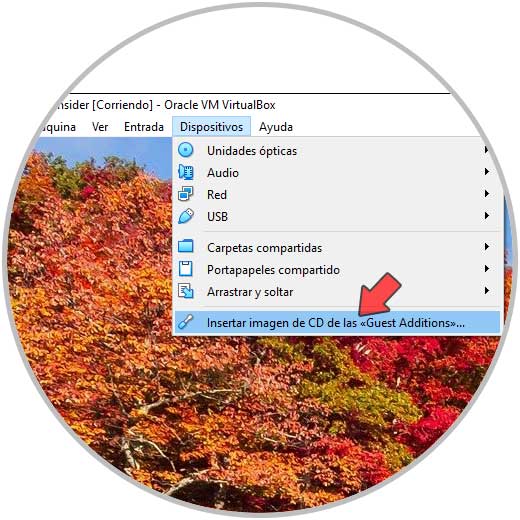
Task: Click the Audio speaker icon
Action: (x=186, y=172)
